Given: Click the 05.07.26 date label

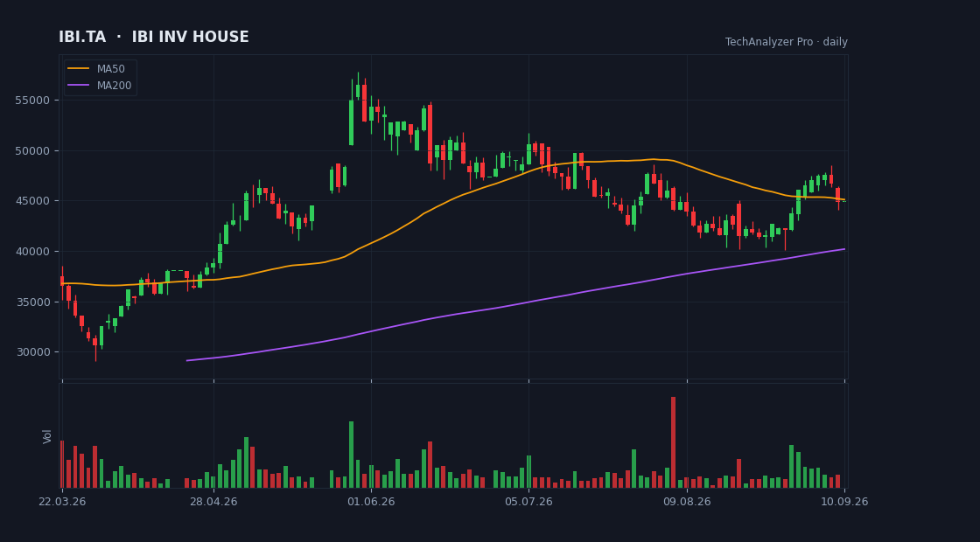Looking at the screenshot, I should pyautogui.click(x=528, y=502).
